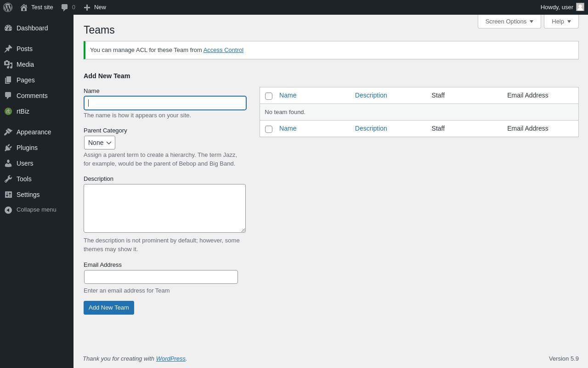Screen dimensions: 588x368
Task: Expand the Help panel
Action: click(561, 21)
